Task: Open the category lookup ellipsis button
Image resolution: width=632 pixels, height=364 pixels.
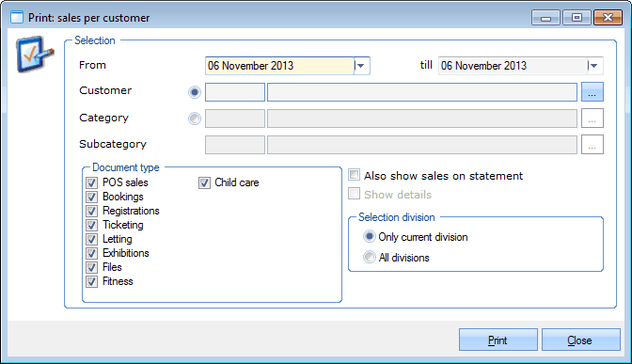Action: pos(592,119)
